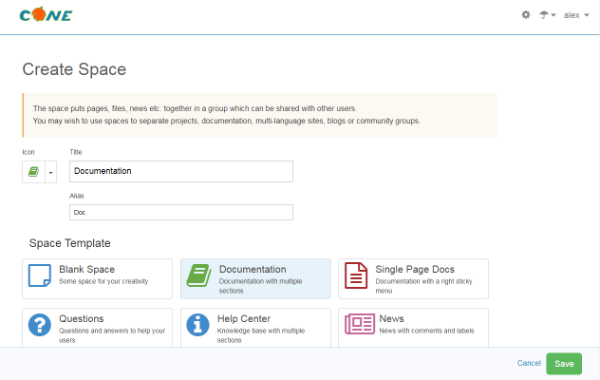Choose the Single Page Docs title
The height and width of the screenshot is (380, 600).
pyautogui.click(x=415, y=269)
